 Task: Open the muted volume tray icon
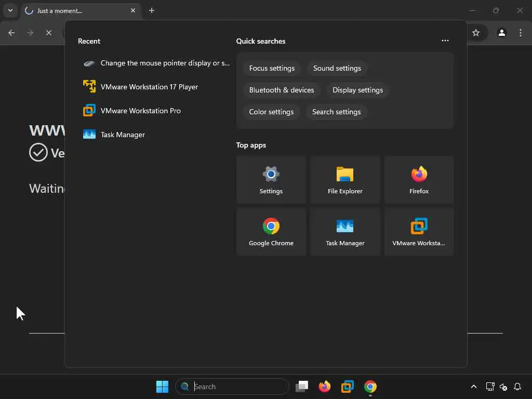click(503, 387)
